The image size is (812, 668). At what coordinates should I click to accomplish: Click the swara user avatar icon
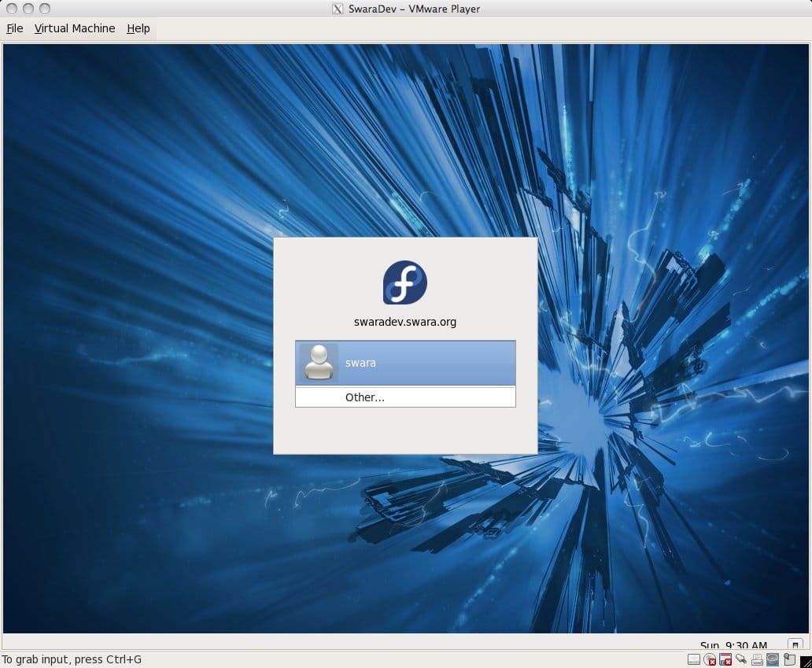click(319, 363)
